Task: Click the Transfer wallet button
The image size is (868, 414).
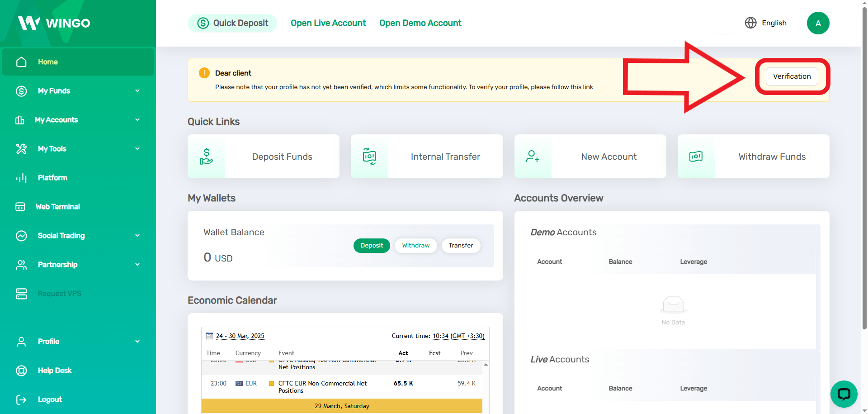Action: pyautogui.click(x=461, y=245)
